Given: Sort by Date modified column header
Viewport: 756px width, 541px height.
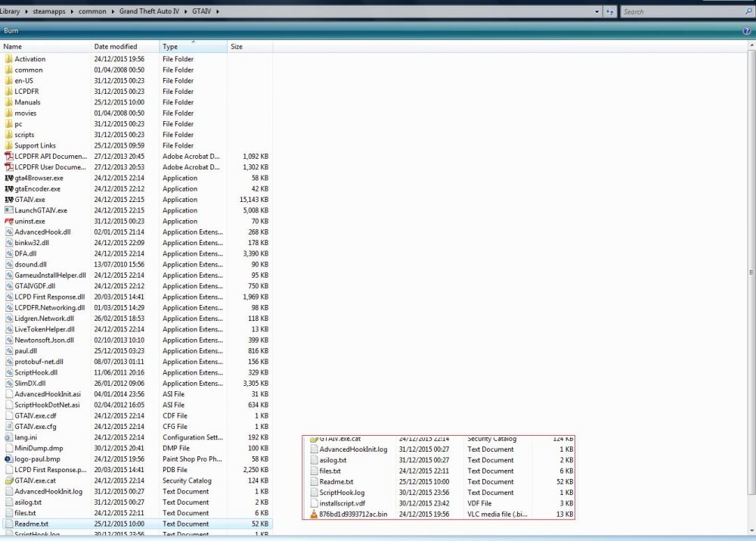Looking at the screenshot, I should pyautogui.click(x=125, y=47).
